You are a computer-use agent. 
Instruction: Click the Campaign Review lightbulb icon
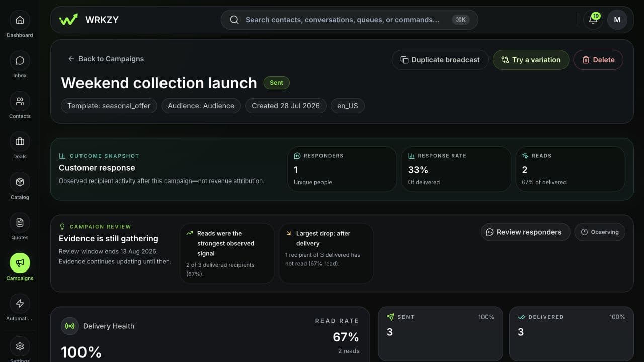click(62, 227)
